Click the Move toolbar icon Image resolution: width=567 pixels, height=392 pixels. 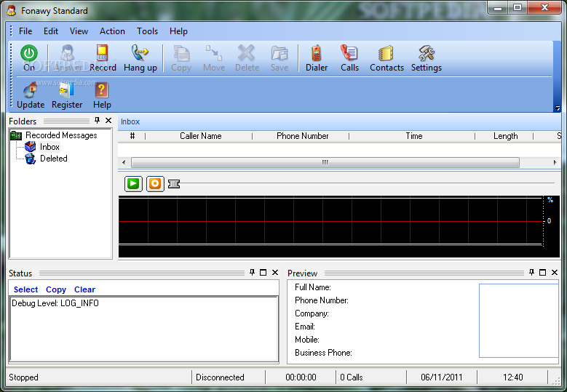click(214, 57)
